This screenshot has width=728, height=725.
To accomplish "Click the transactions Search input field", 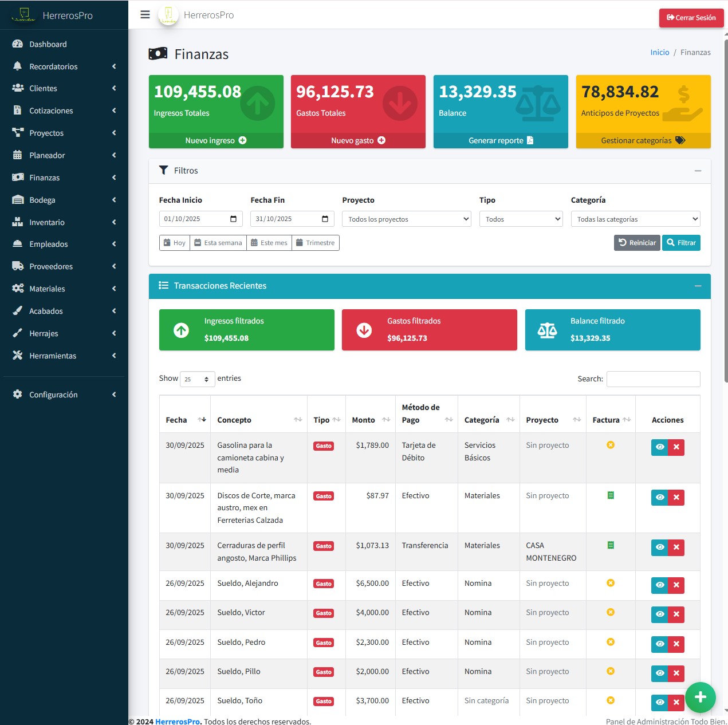I will point(653,379).
